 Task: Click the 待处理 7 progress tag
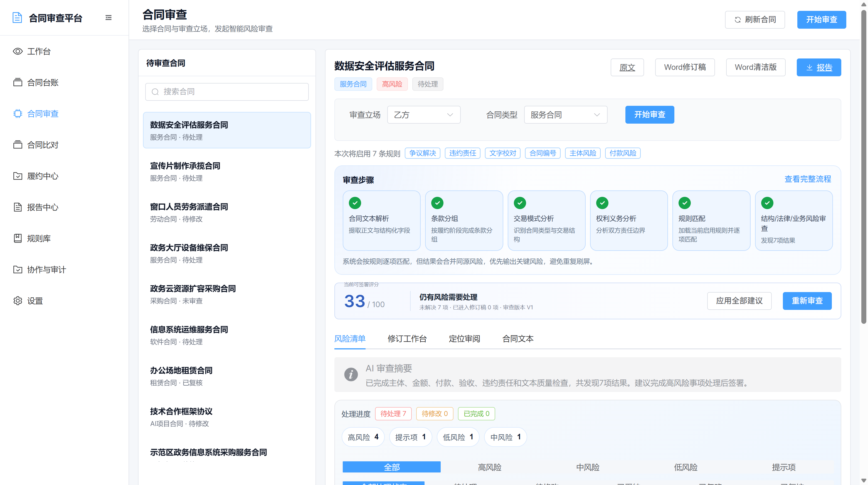point(393,413)
